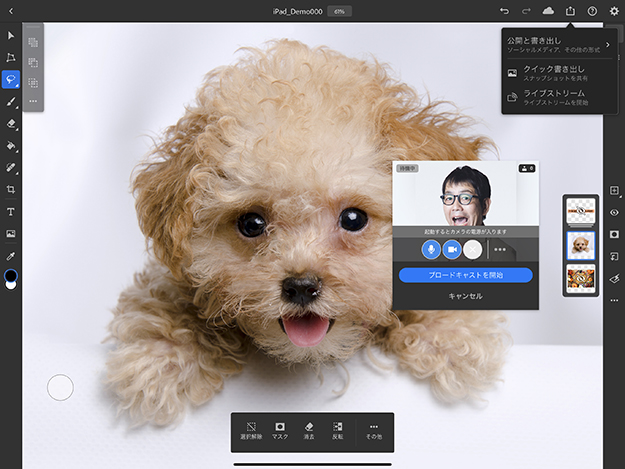Click キャンセル in the livestream panel
The width and height of the screenshot is (625, 469).
click(x=465, y=296)
